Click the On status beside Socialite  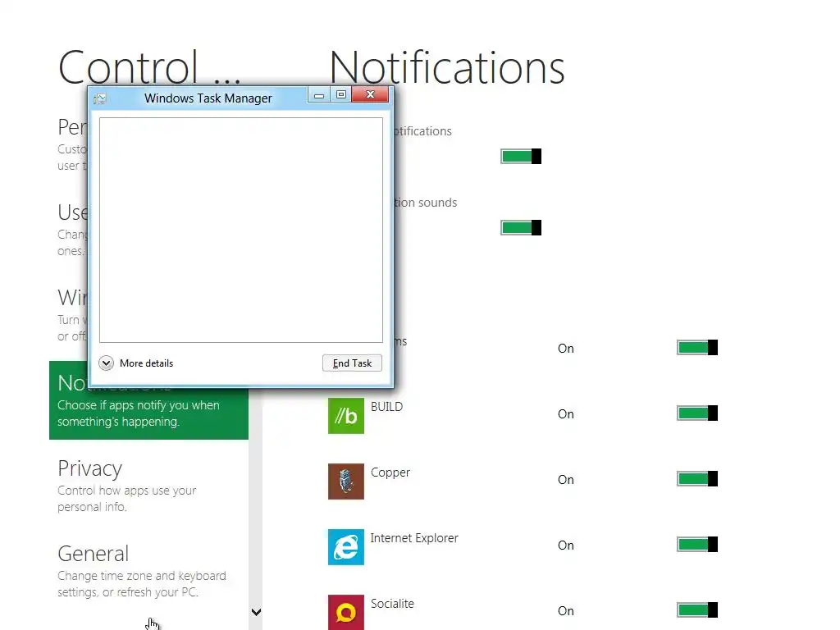tap(566, 610)
